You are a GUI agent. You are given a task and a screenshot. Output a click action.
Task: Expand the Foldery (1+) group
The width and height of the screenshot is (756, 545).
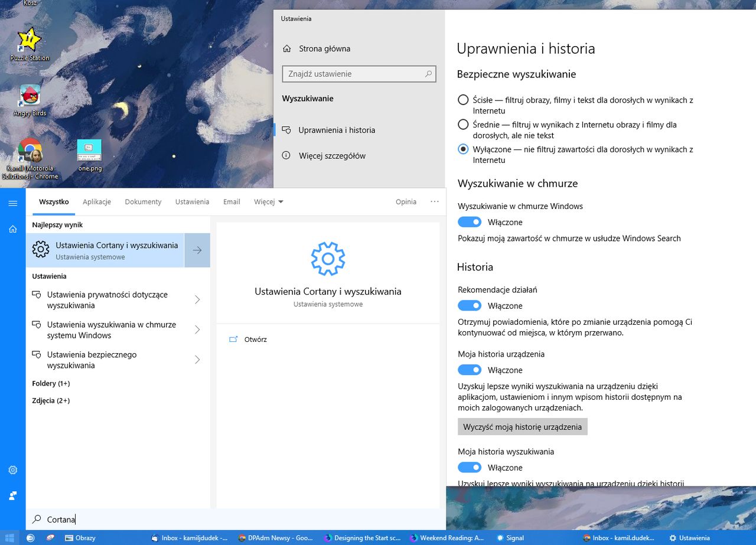[x=51, y=383]
